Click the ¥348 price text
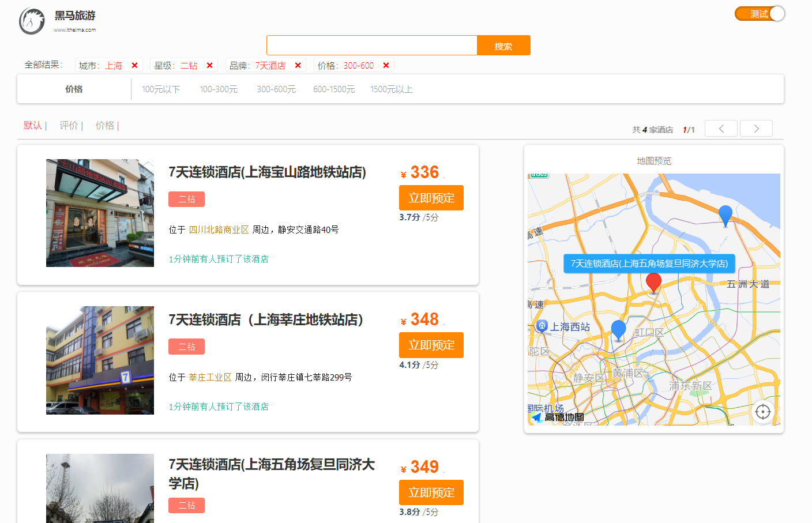The width and height of the screenshot is (812, 523). [420, 319]
